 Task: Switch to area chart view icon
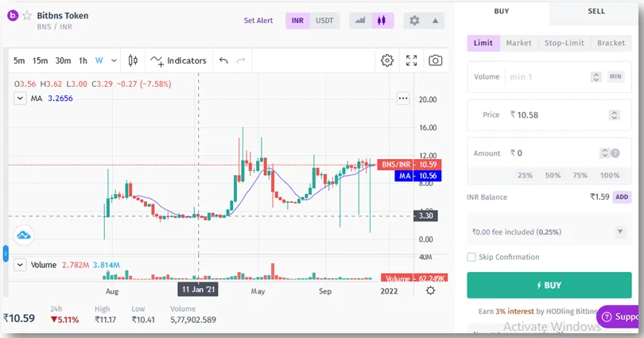pyautogui.click(x=360, y=20)
